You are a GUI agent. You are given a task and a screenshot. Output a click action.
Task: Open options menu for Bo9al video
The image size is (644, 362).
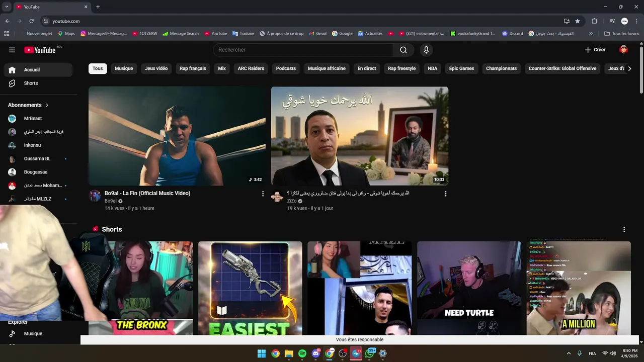[263, 194]
